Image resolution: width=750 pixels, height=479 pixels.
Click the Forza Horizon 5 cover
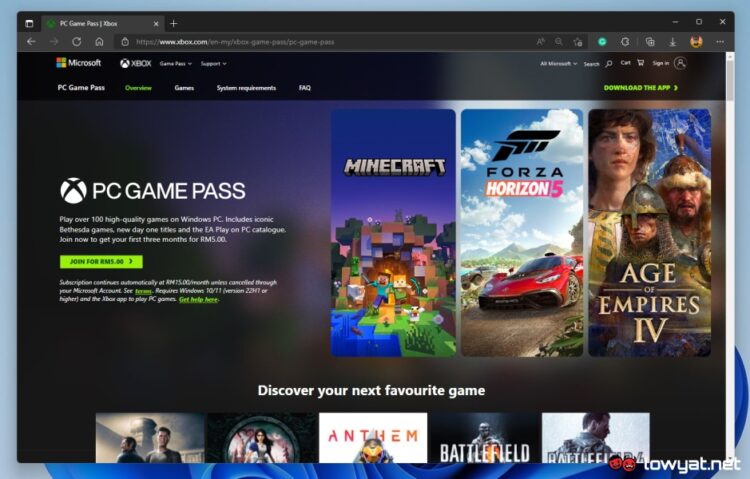pos(522,233)
